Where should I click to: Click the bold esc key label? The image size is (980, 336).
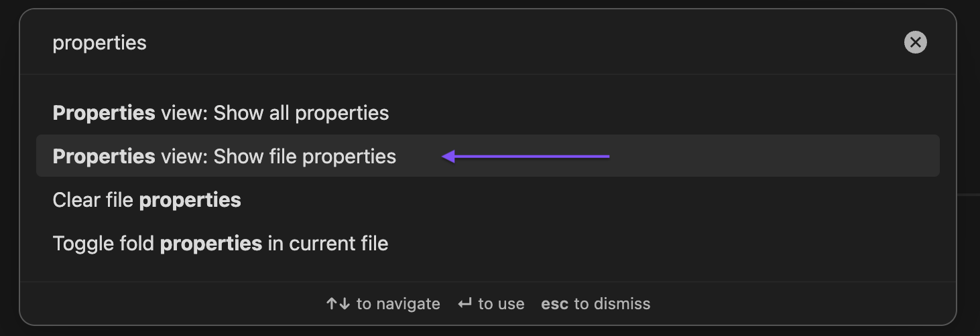554,304
